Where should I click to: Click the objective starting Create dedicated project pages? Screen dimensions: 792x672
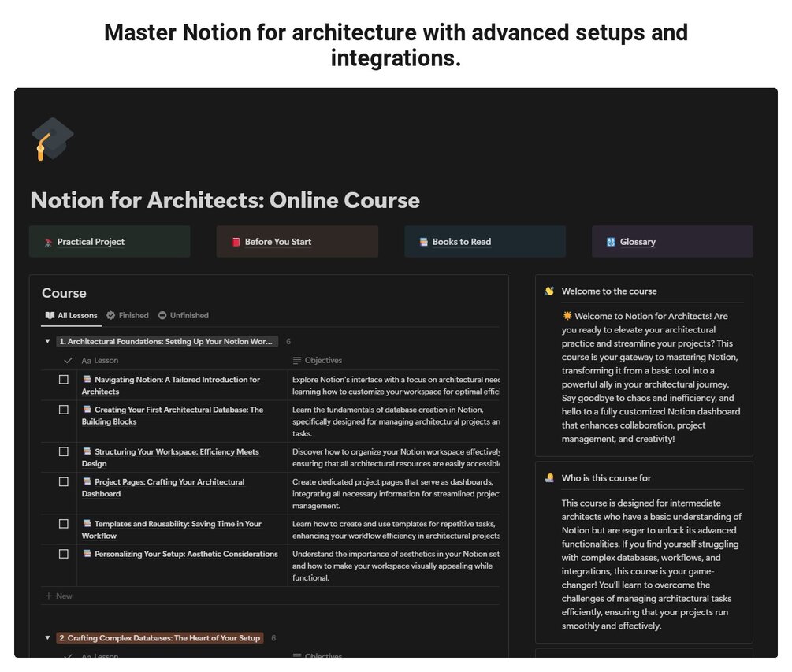coord(396,494)
